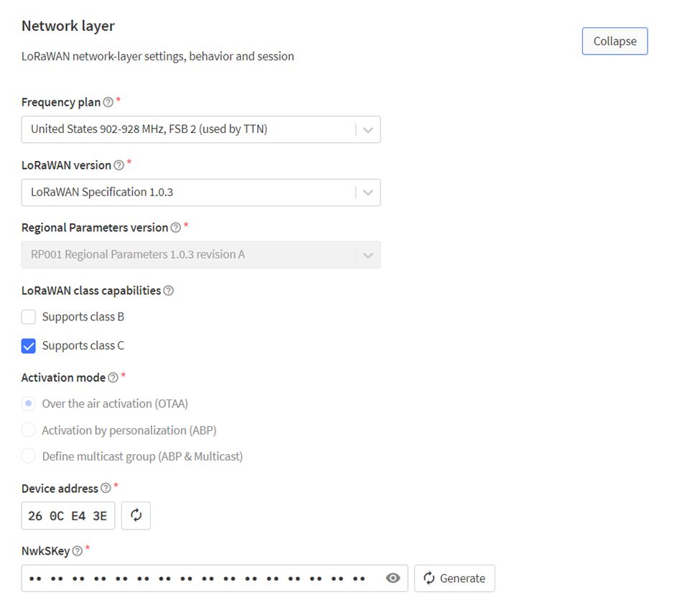The width and height of the screenshot is (700, 605).
Task: Click help icon next to Frequency plan
Action: (x=108, y=103)
